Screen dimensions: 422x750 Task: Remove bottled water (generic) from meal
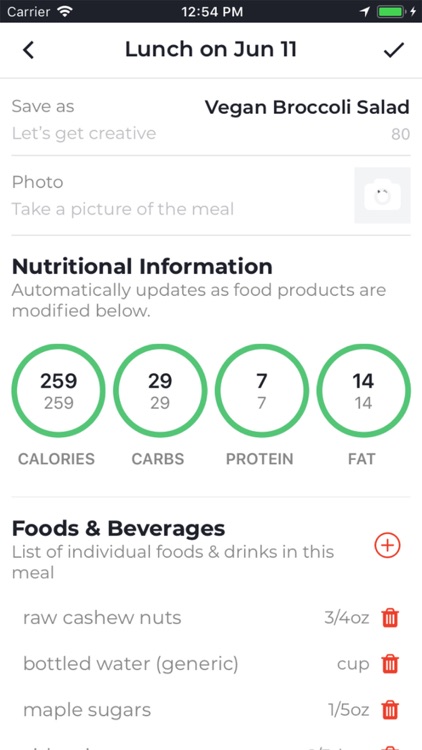click(x=390, y=663)
